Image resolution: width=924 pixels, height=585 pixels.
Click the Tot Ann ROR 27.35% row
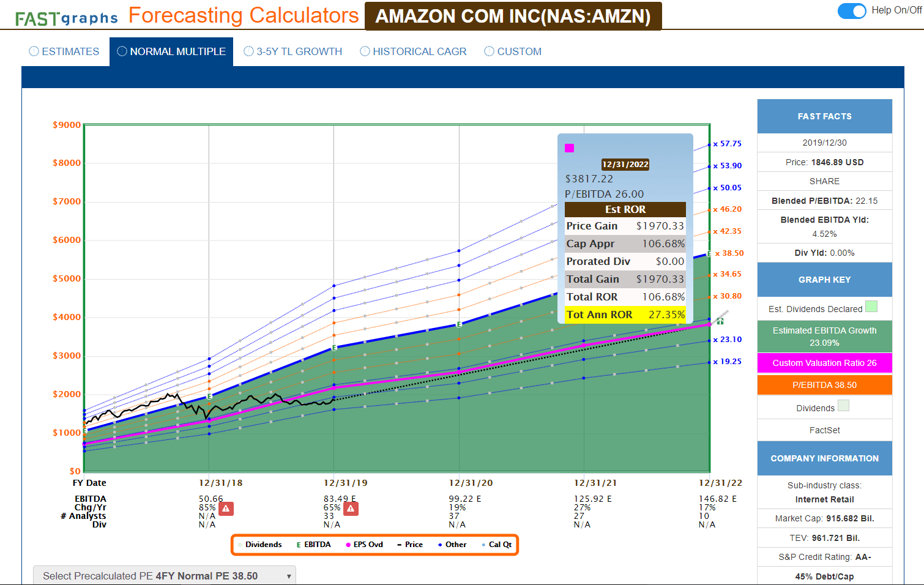pos(625,315)
